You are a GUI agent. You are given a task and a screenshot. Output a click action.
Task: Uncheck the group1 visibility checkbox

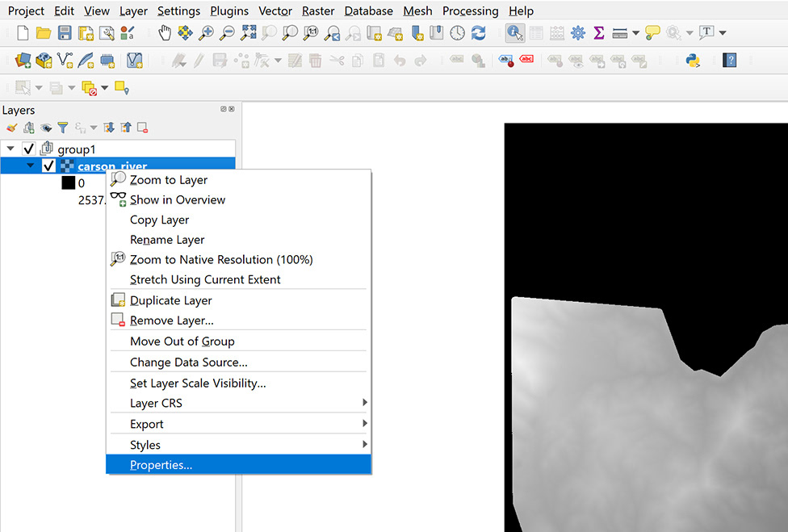pyautogui.click(x=28, y=149)
